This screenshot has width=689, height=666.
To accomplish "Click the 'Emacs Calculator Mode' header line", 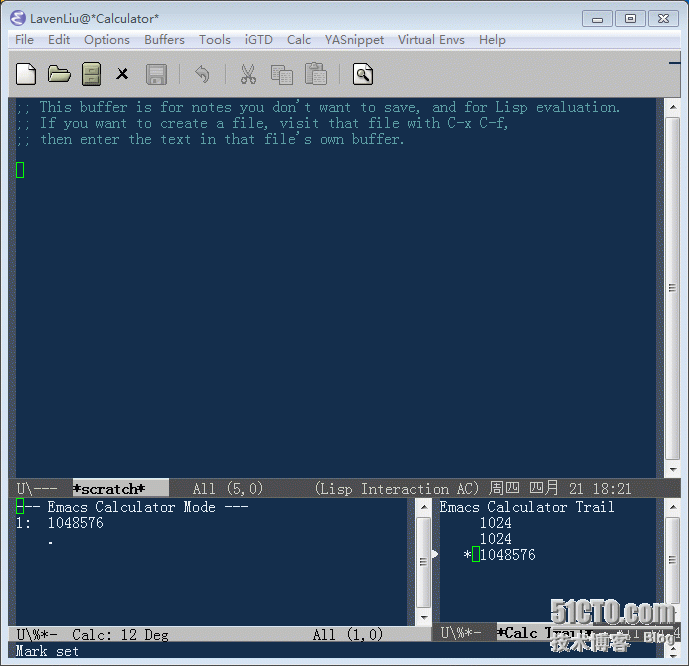I will [x=132, y=507].
